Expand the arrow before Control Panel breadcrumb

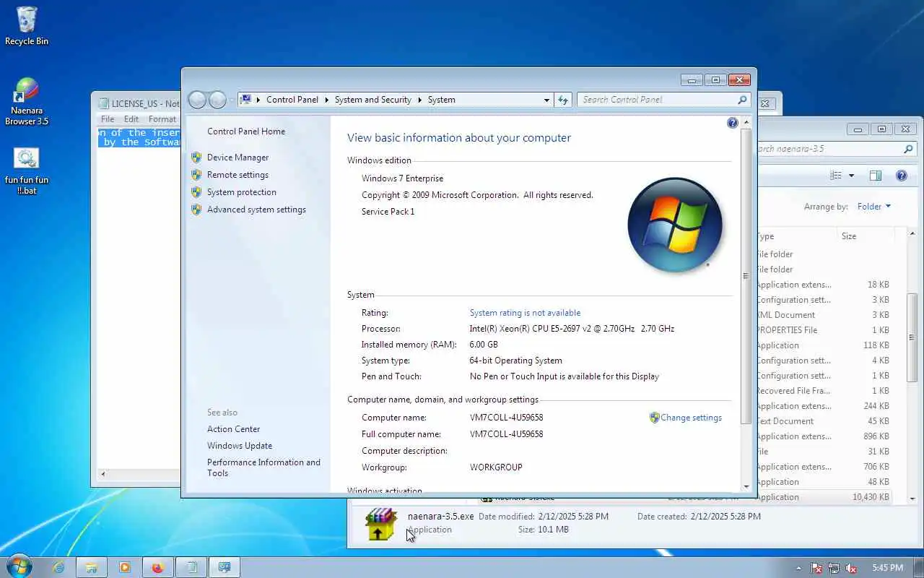tap(258, 100)
